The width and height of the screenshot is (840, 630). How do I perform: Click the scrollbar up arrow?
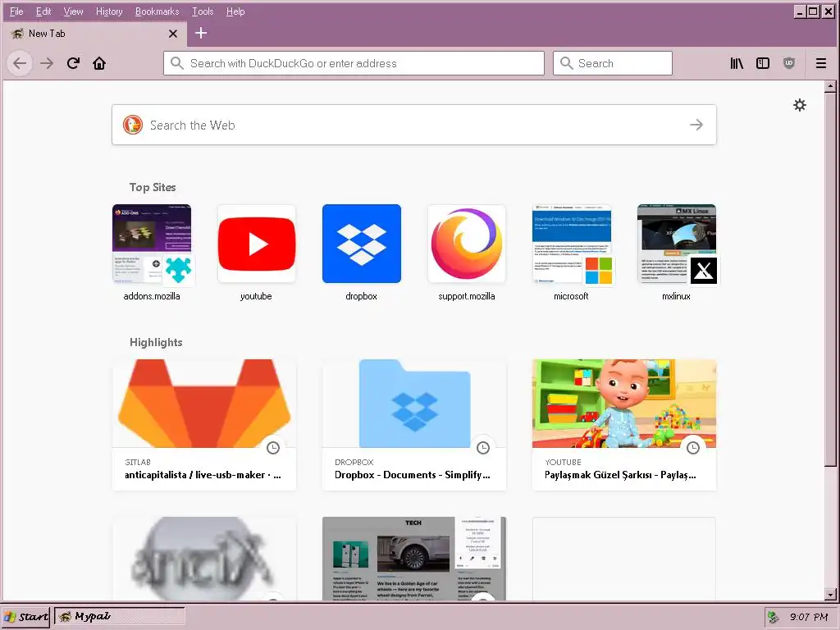click(830, 86)
